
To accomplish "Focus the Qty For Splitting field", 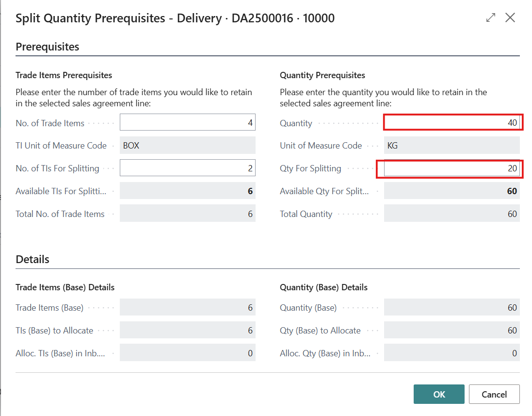I will tap(451, 168).
